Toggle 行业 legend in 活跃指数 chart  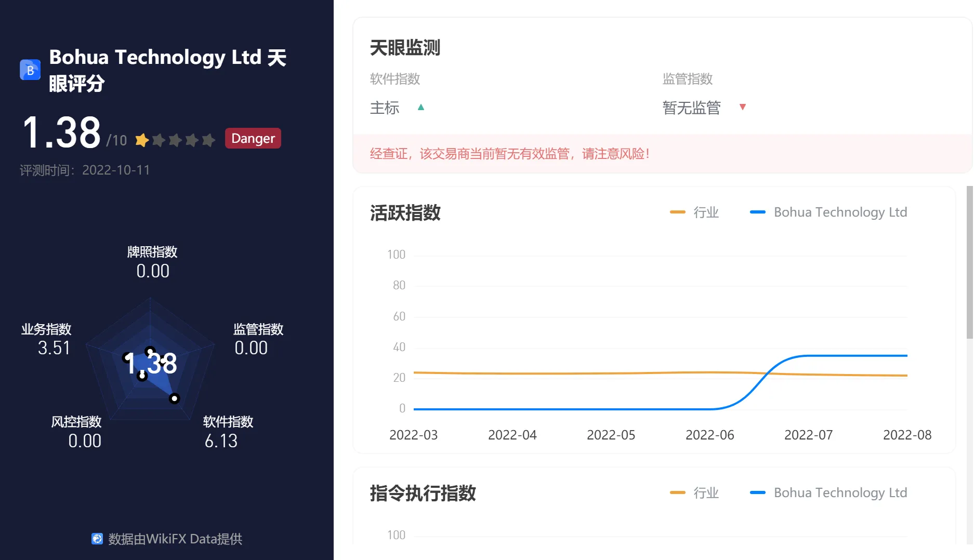[695, 212]
